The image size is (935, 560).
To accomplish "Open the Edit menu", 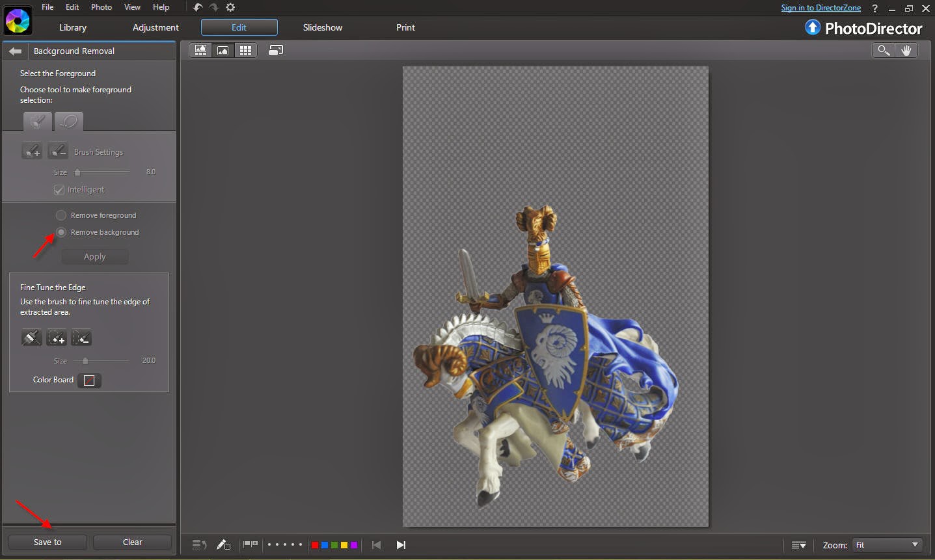I will [x=72, y=7].
